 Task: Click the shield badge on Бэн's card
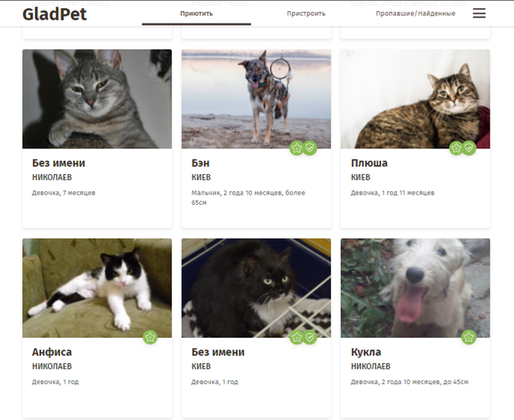[x=310, y=148]
